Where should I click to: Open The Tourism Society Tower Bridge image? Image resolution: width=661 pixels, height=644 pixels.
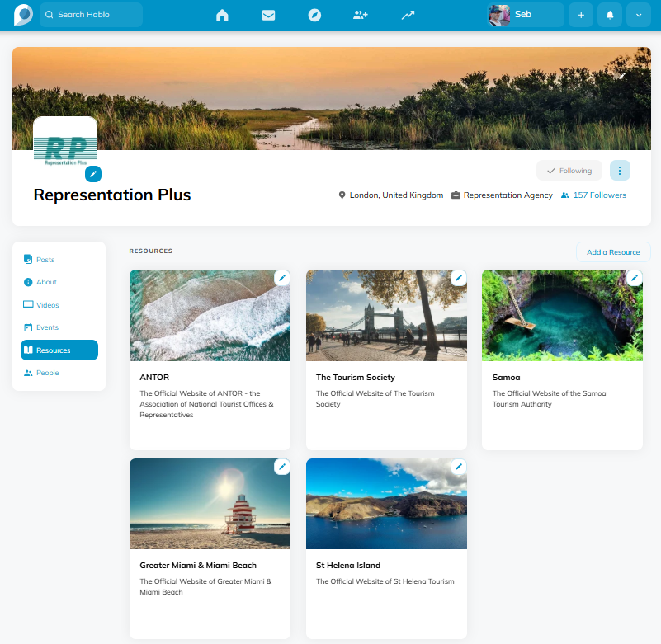[386, 315]
